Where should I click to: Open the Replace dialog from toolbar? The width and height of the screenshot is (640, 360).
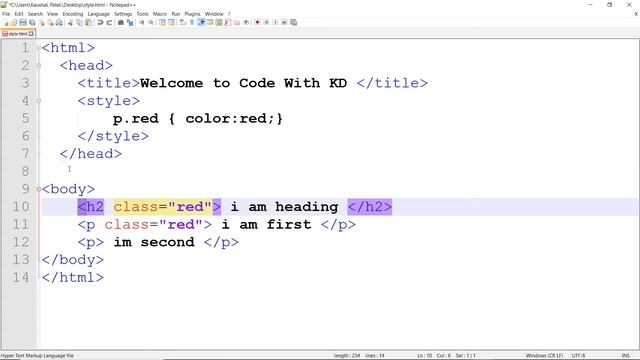coord(130,22)
